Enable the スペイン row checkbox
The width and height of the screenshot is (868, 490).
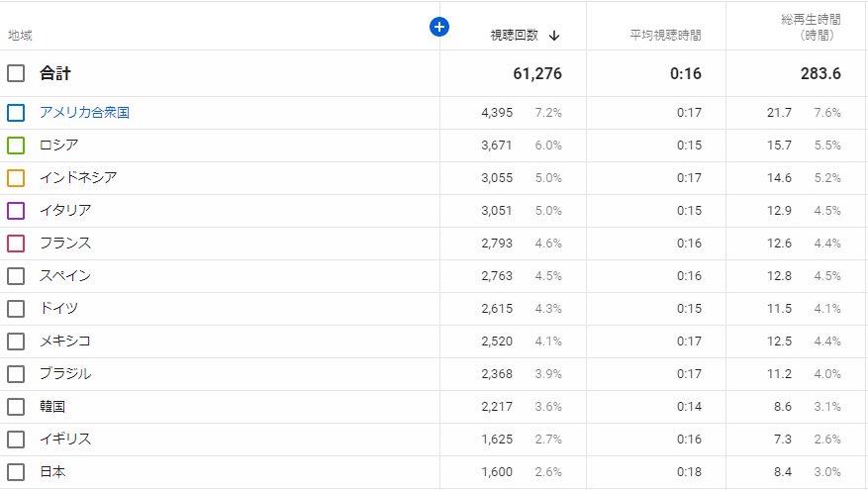(16, 276)
